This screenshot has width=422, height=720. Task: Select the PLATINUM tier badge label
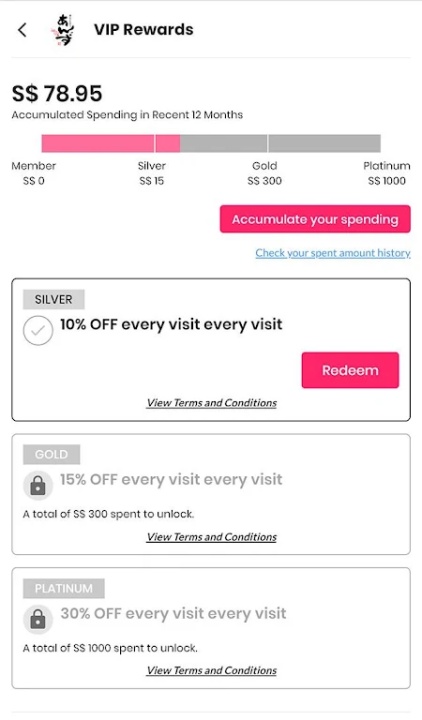(64, 588)
